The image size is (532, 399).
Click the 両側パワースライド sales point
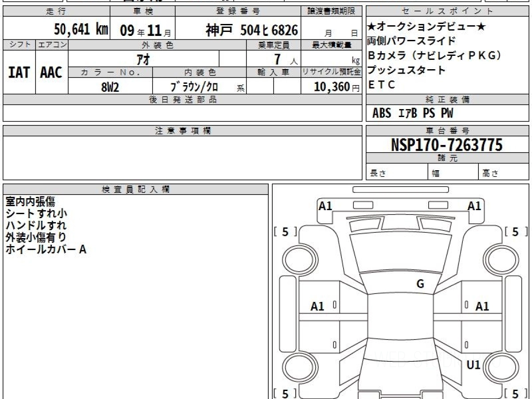point(411,41)
